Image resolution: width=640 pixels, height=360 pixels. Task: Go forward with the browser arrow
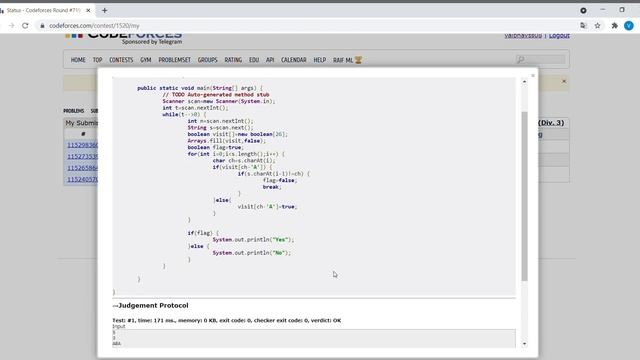click(x=11, y=26)
